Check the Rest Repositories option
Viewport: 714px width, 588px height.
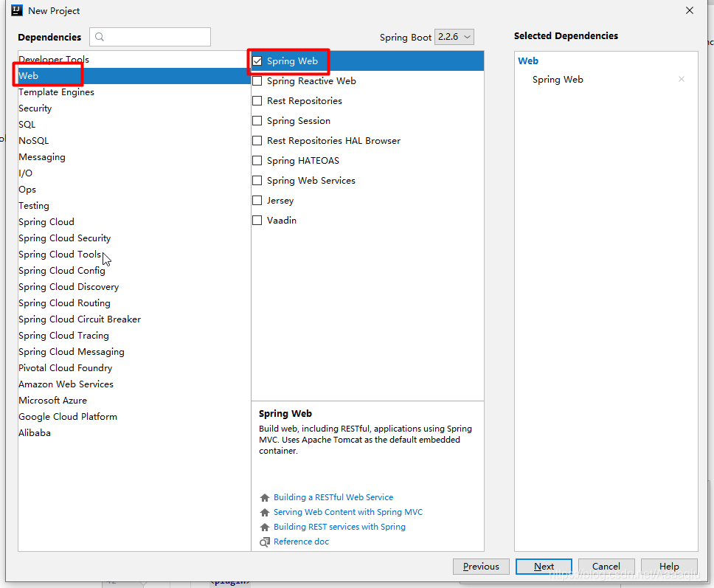(x=257, y=100)
